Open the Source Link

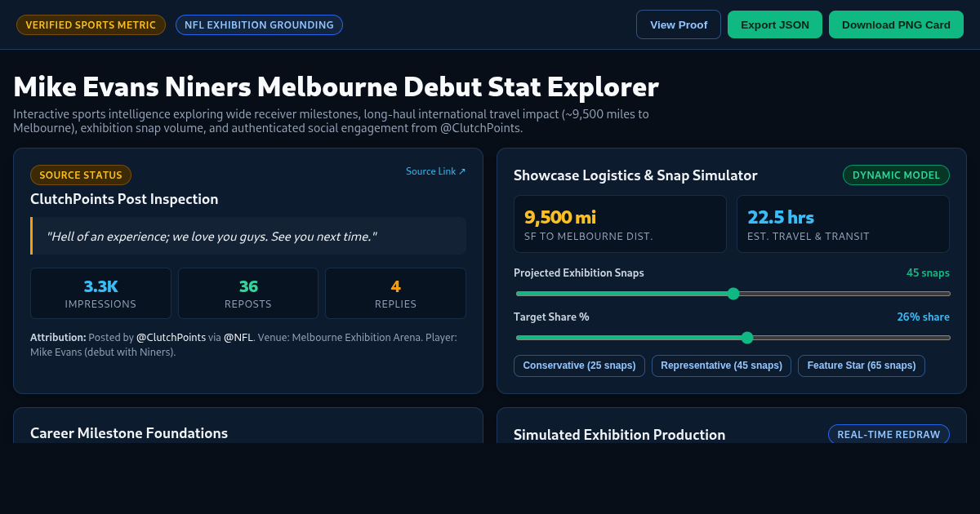coord(436,171)
